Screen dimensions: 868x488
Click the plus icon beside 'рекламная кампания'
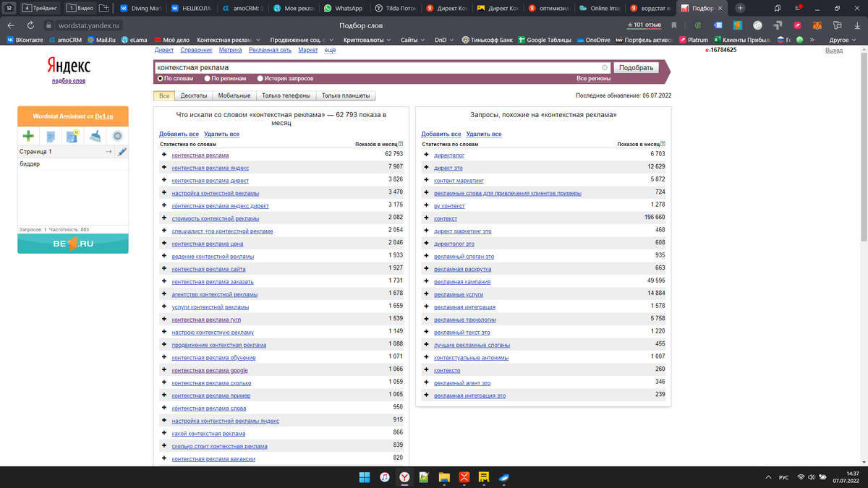(x=427, y=281)
